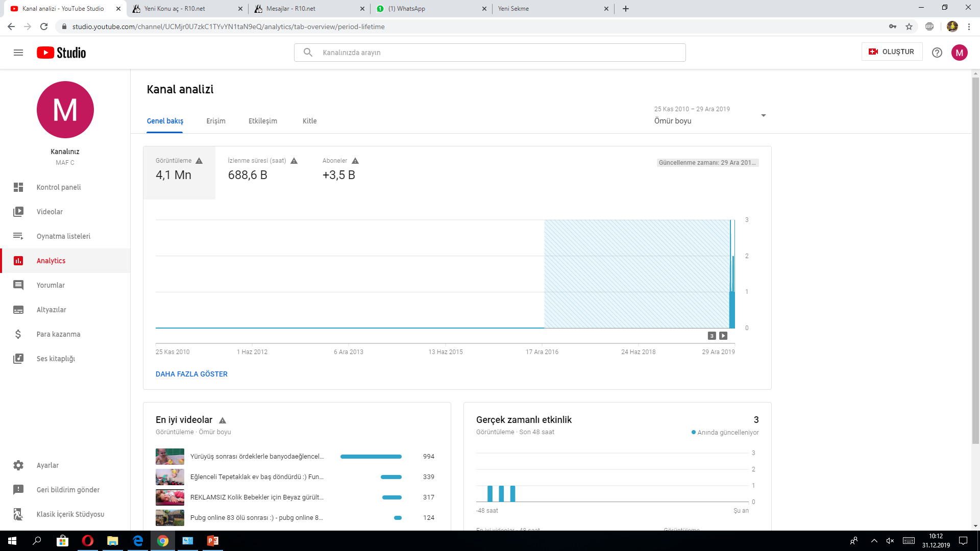Click DAHA FAZLA GÖSTER link
Screen dimensions: 980x551
click(x=191, y=374)
